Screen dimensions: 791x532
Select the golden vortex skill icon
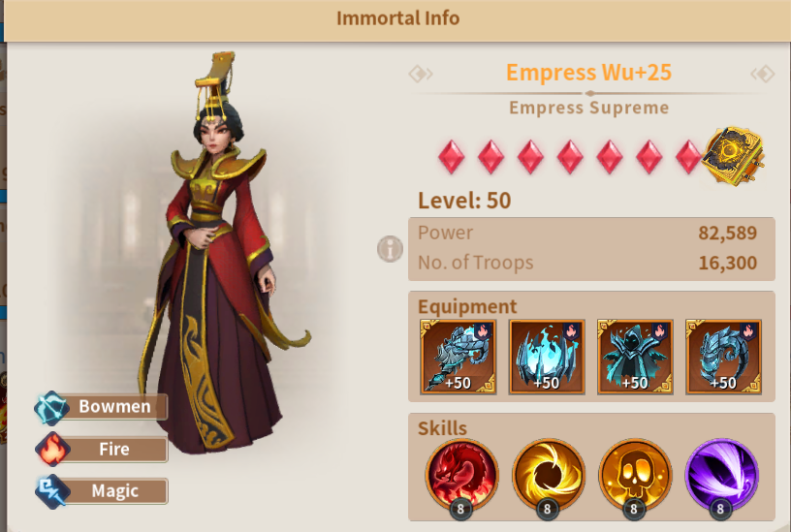[x=549, y=477]
